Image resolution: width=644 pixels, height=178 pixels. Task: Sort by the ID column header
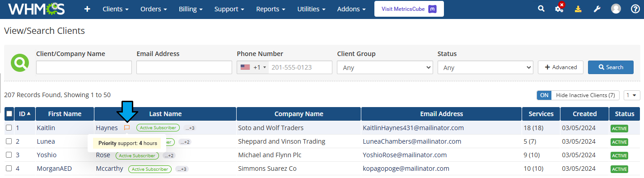coord(25,114)
